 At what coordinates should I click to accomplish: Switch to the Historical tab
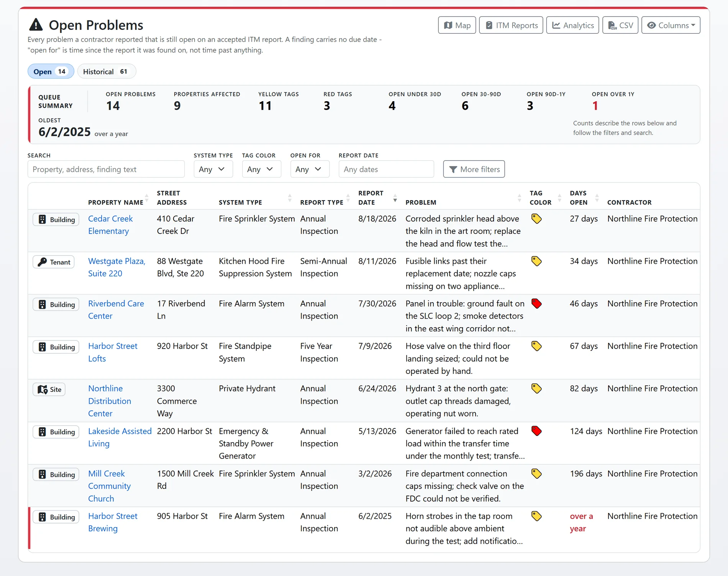coord(107,72)
